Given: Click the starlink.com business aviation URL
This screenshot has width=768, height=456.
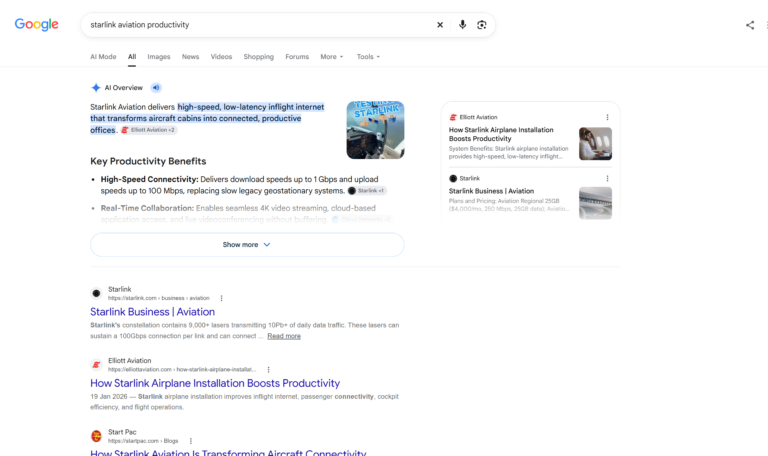Looking at the screenshot, I should click(x=159, y=298).
